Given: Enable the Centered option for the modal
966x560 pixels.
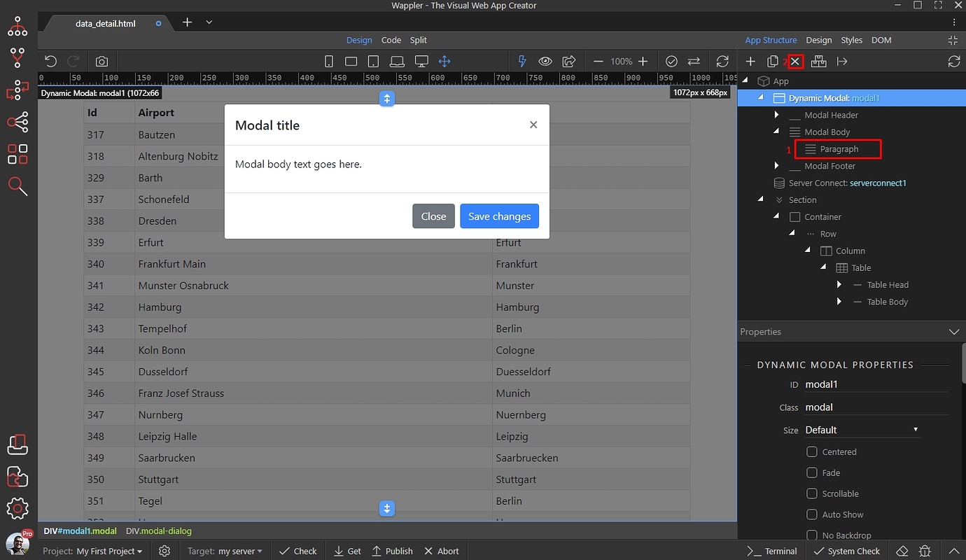Looking at the screenshot, I should [x=812, y=451].
